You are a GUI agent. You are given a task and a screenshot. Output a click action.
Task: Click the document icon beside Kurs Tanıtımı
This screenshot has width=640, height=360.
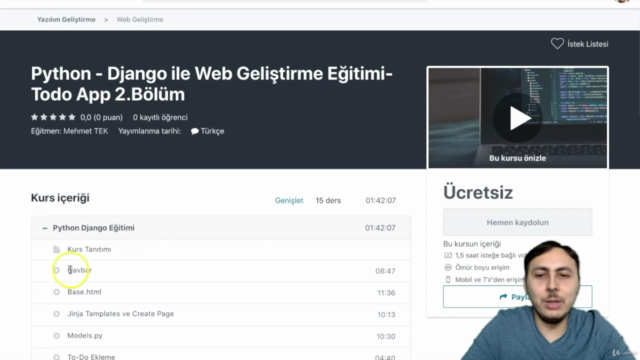click(x=56, y=249)
